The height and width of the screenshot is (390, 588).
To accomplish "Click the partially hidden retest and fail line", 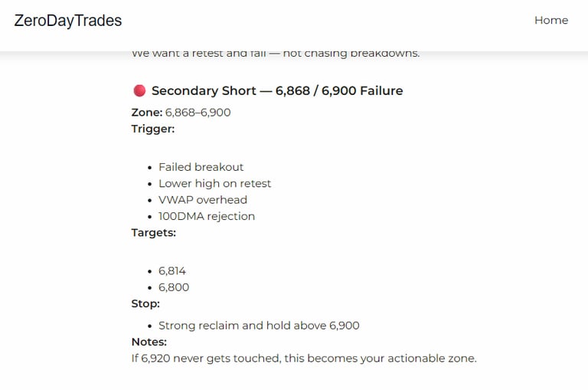I will [276, 54].
